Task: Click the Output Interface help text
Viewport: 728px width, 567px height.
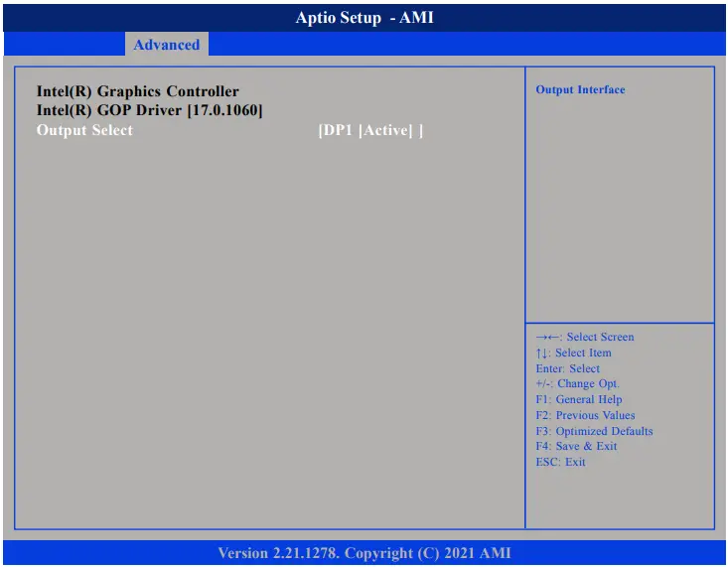Action: click(580, 89)
